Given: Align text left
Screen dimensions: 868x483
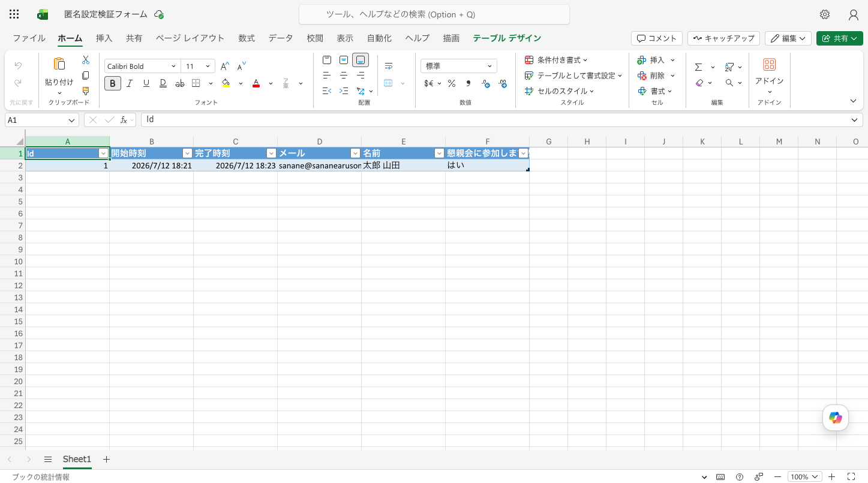Looking at the screenshot, I should [327, 76].
